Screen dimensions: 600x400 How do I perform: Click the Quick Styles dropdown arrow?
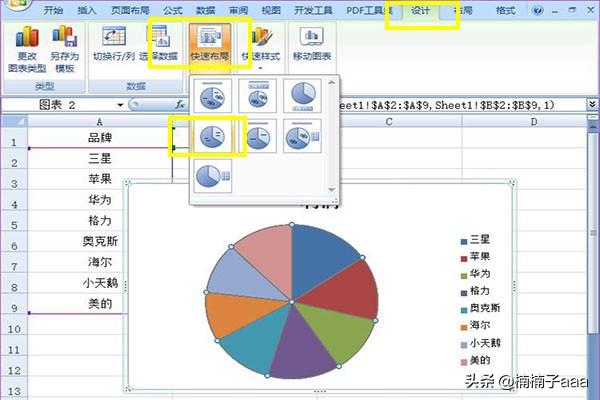click(261, 69)
